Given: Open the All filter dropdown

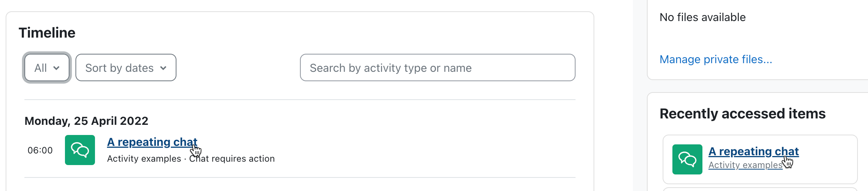Looking at the screenshot, I should tap(47, 68).
